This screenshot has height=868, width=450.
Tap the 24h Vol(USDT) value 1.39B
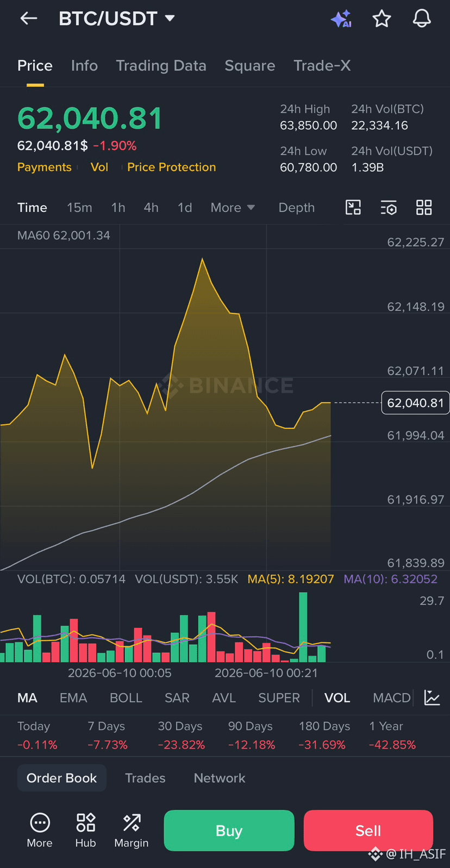tap(367, 167)
